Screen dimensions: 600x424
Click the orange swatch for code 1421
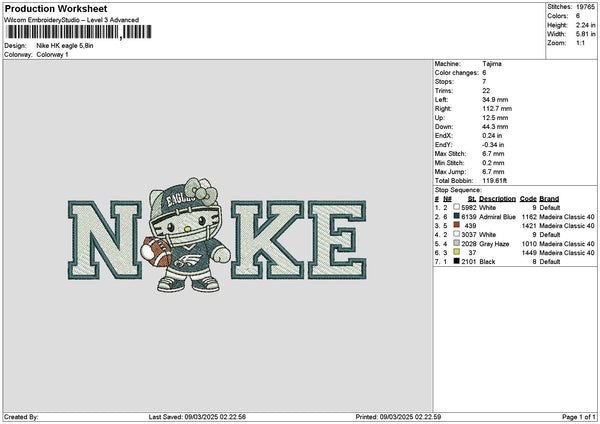tap(456, 225)
